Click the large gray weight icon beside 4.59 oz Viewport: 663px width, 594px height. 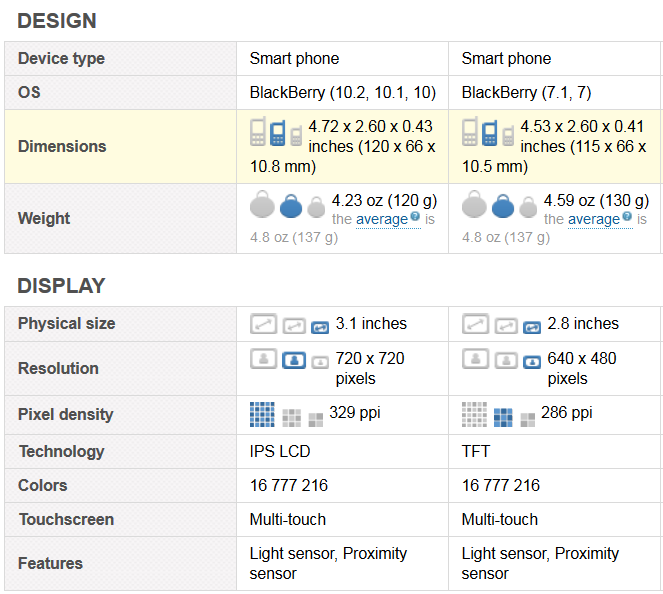pos(474,204)
